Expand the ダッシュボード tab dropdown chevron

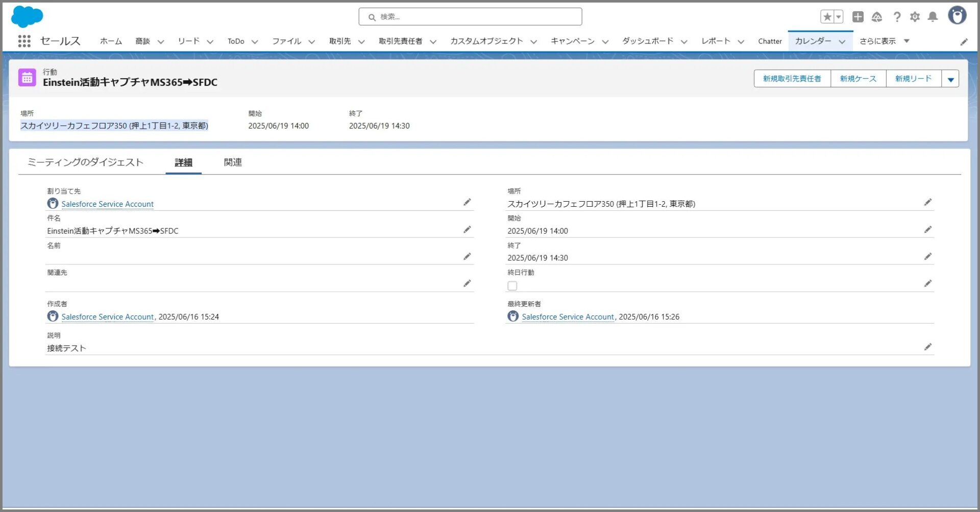[x=684, y=42]
